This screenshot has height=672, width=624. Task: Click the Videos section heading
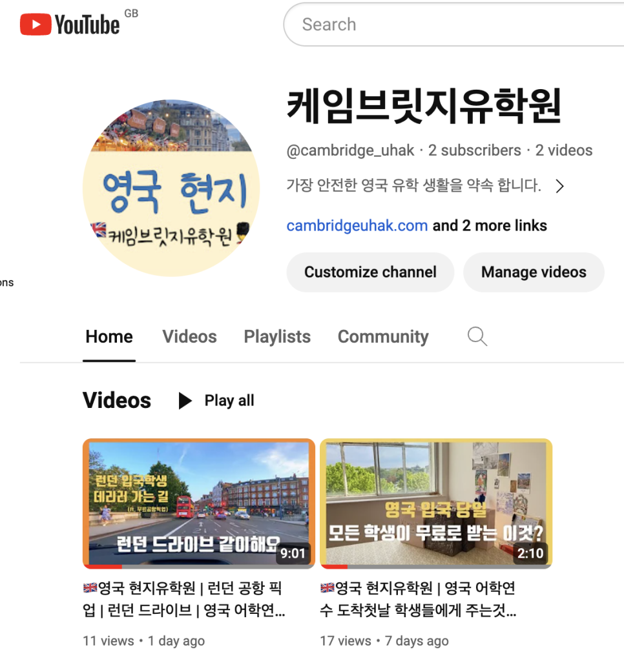[x=117, y=400]
